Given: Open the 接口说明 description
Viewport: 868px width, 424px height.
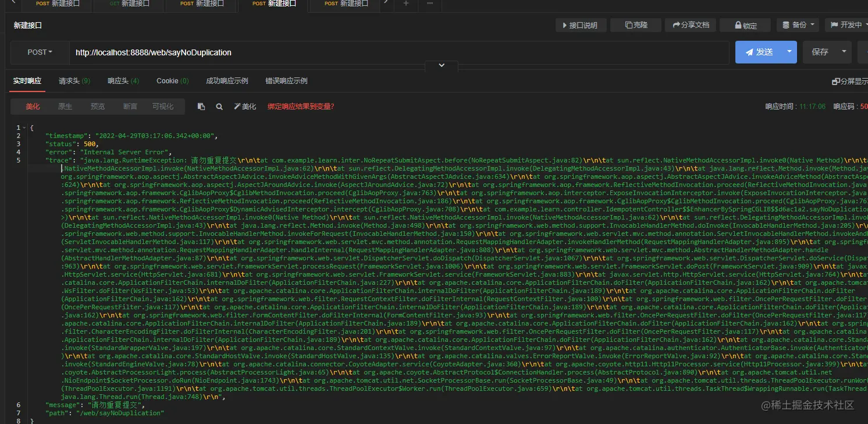Looking at the screenshot, I should [581, 25].
